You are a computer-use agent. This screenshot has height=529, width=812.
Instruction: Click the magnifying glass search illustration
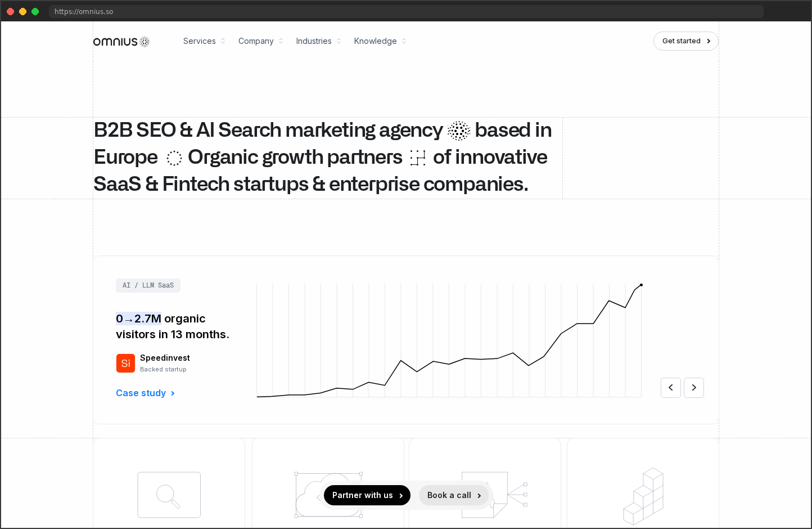pyautogui.click(x=169, y=495)
